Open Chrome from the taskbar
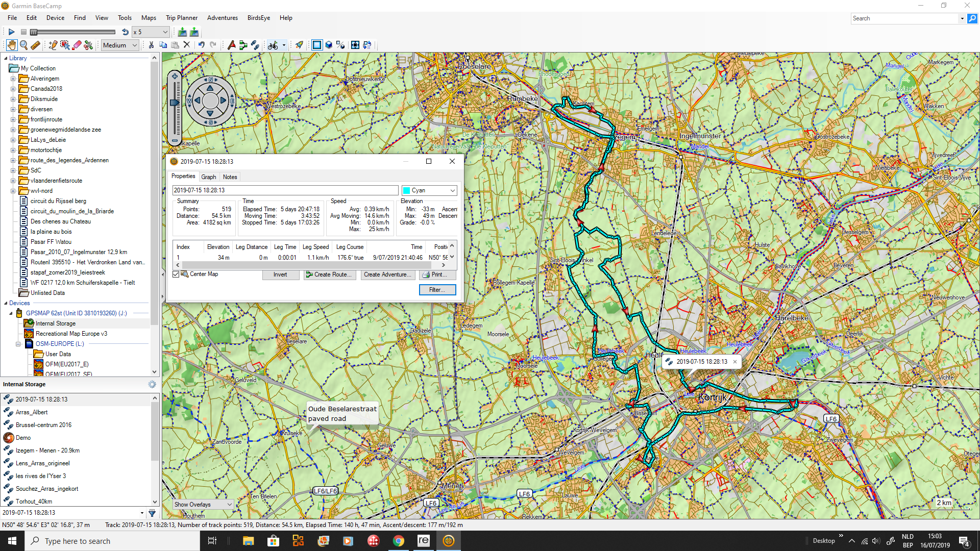 click(398, 541)
